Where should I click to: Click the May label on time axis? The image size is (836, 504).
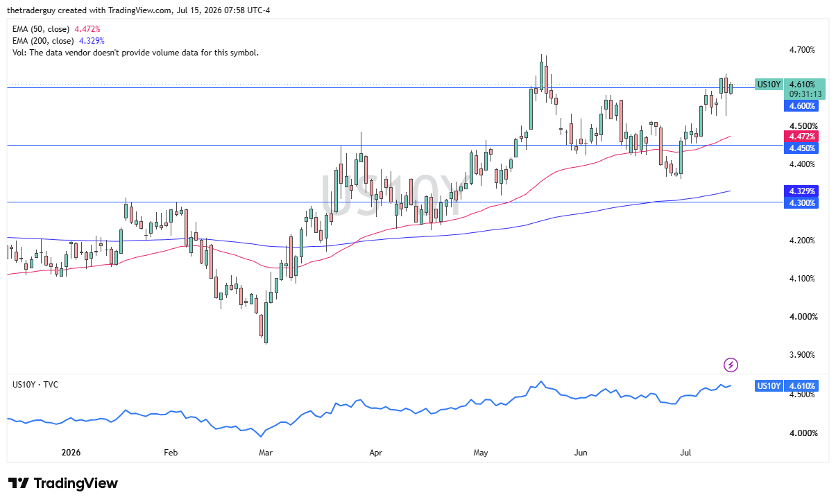(x=481, y=453)
